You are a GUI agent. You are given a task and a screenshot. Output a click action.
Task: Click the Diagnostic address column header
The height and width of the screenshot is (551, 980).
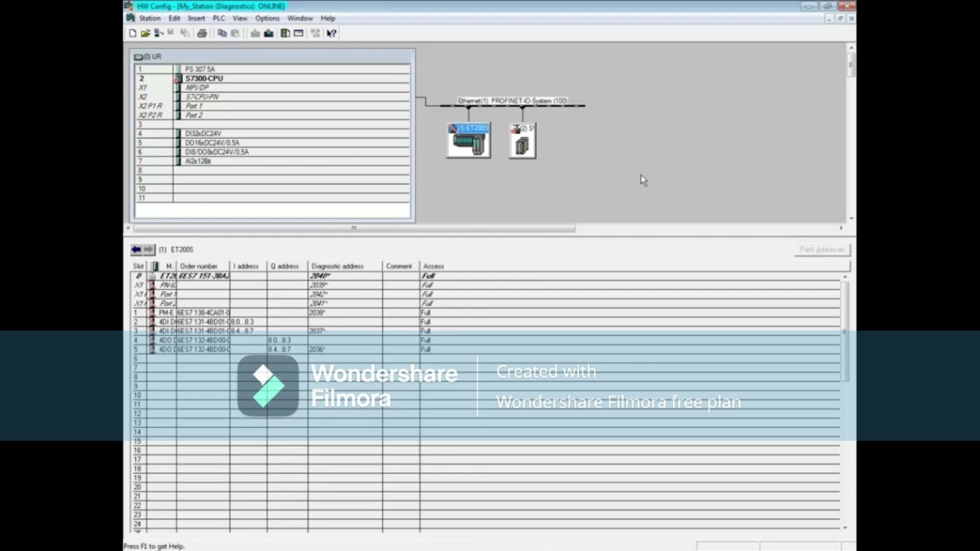tap(345, 266)
